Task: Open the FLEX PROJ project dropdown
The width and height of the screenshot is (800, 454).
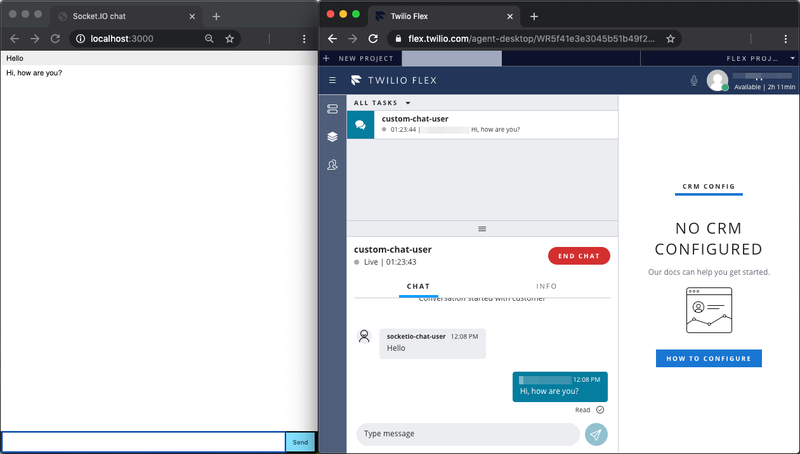Action: pyautogui.click(x=792, y=58)
